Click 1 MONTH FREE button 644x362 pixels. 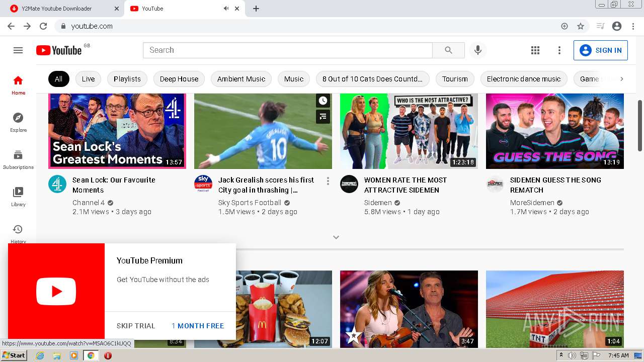tap(198, 326)
